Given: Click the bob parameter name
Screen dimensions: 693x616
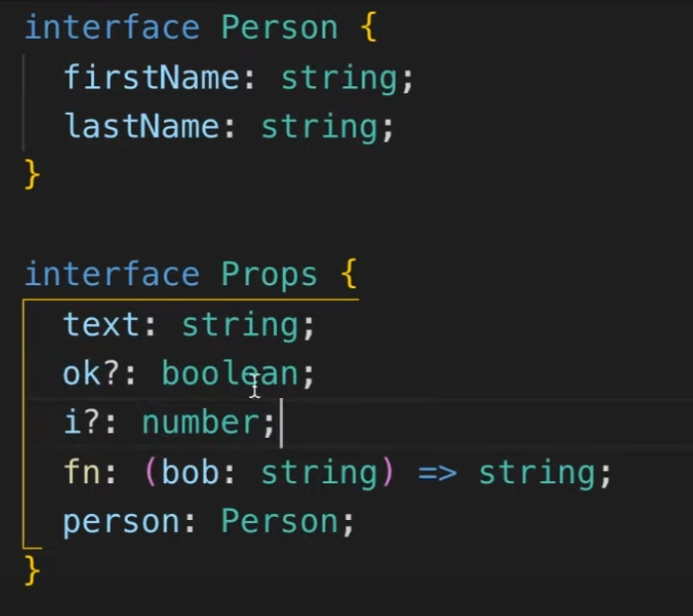Looking at the screenshot, I should [191, 471].
